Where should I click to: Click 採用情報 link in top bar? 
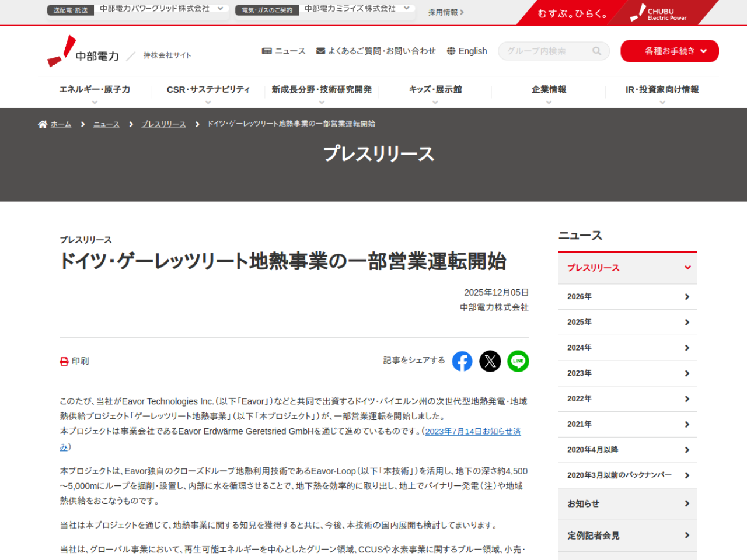[x=446, y=12]
